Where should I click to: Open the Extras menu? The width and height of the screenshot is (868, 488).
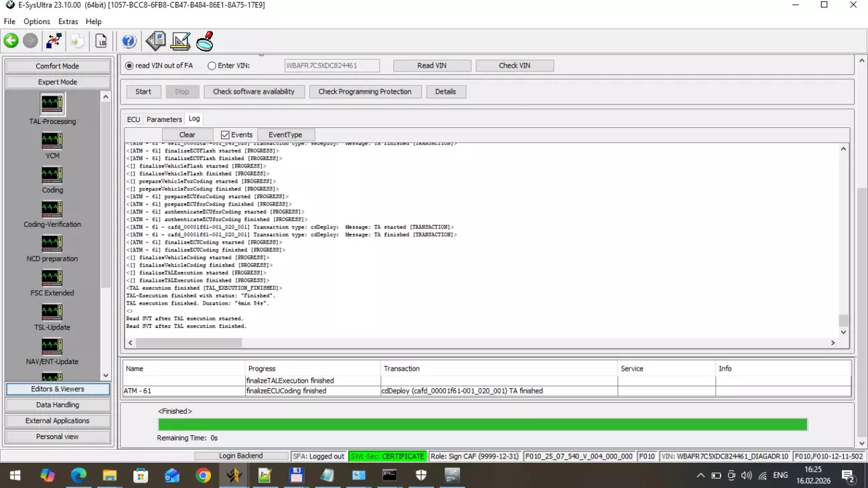pyautogui.click(x=68, y=21)
